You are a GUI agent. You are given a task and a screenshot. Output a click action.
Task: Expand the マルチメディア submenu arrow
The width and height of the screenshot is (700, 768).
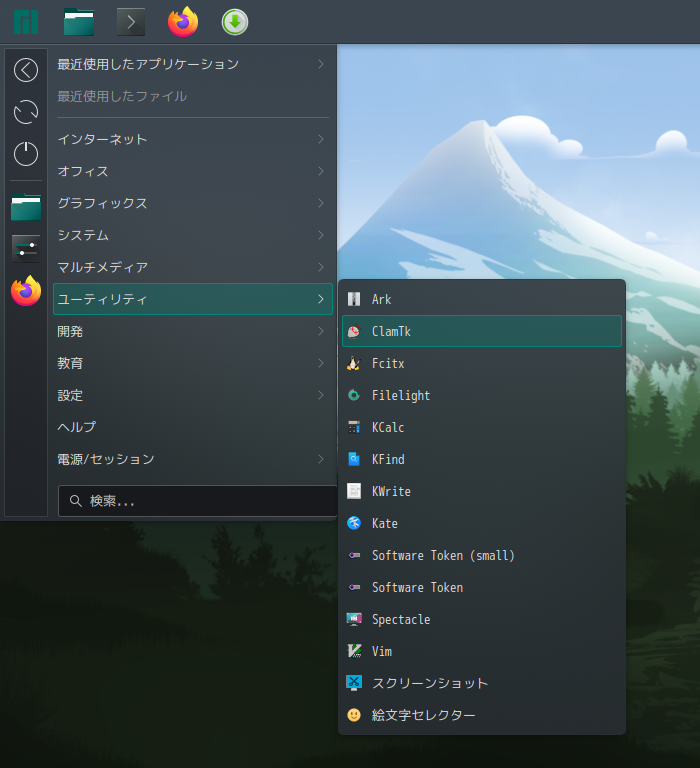(321, 267)
